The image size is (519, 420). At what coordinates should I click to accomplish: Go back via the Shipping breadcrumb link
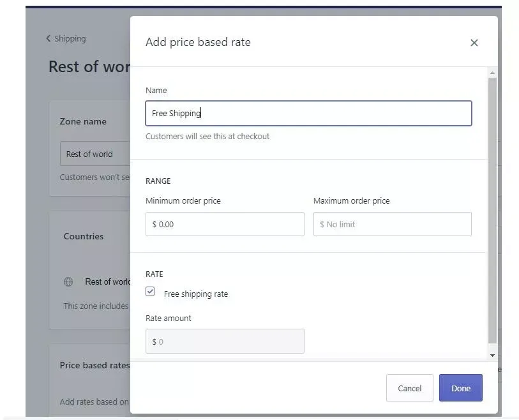click(x=70, y=39)
